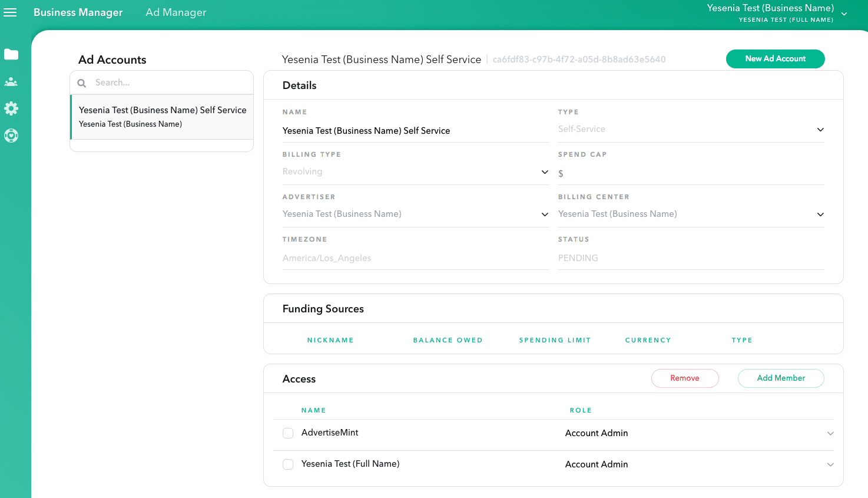868x498 pixels.
Task: Open the Billing Center dropdown
Action: 820,215
